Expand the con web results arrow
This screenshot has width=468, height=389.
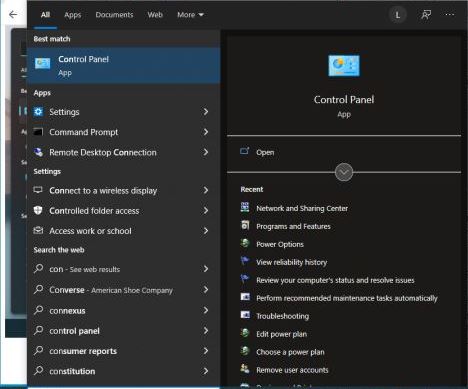coord(206,269)
